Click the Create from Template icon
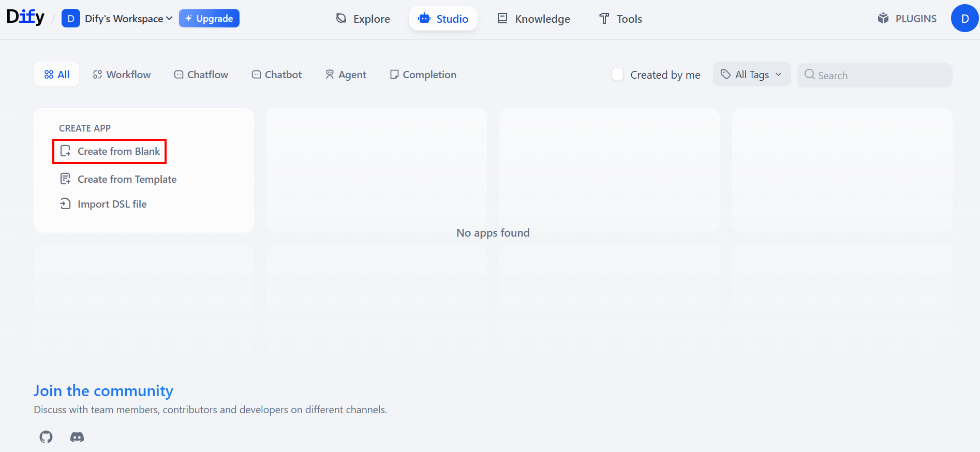The height and width of the screenshot is (452, 980). [65, 179]
